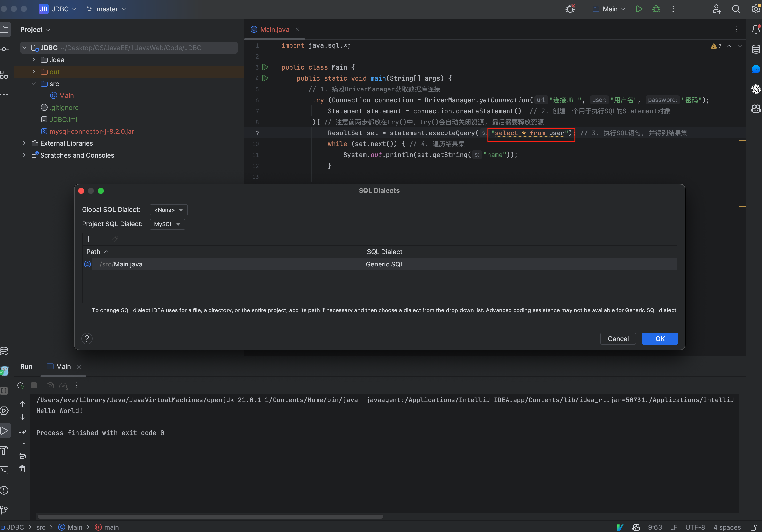
Task: Open IDE Settings via the gear icon
Action: point(756,9)
